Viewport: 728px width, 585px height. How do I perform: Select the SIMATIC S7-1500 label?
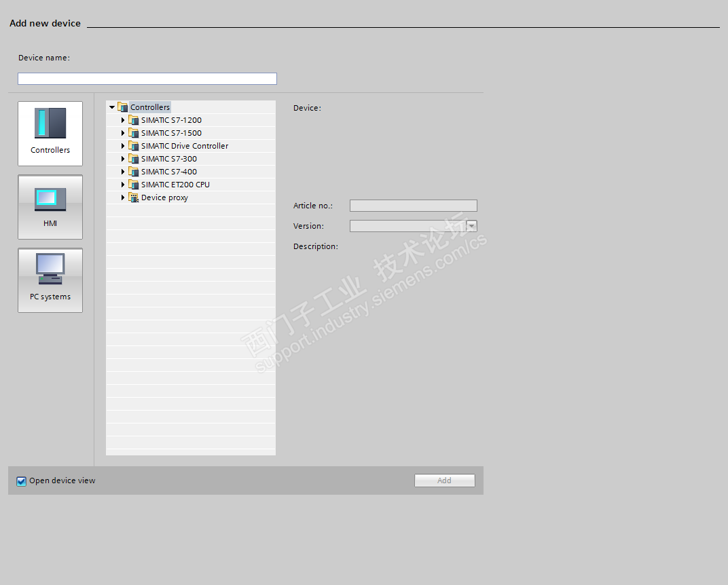(x=171, y=133)
